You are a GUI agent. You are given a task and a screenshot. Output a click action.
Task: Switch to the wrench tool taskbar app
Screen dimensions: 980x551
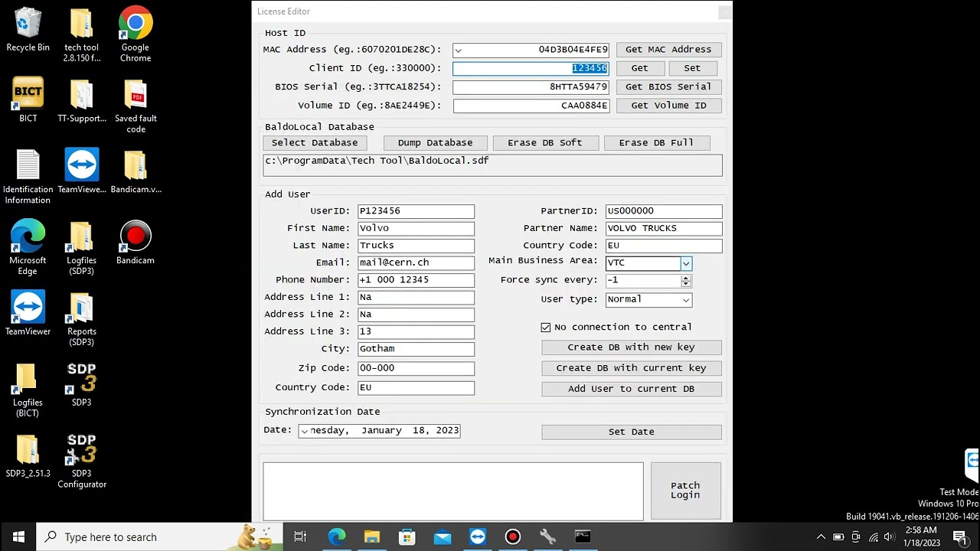[x=548, y=536]
